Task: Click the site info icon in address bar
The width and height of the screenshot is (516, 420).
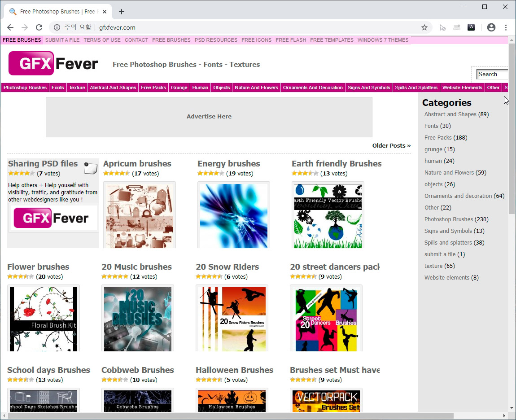Action: pyautogui.click(x=57, y=28)
